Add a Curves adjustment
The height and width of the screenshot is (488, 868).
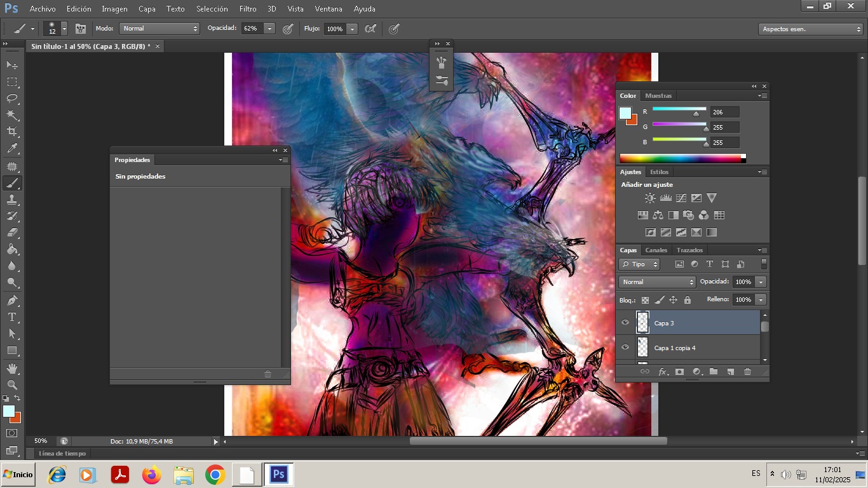[x=681, y=198]
